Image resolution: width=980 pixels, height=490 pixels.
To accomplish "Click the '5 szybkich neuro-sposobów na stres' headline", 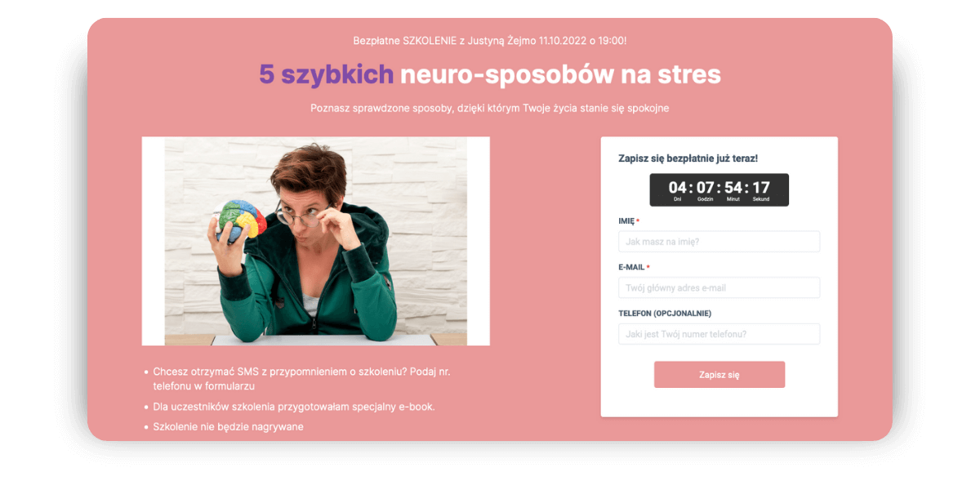I will 490,74.
